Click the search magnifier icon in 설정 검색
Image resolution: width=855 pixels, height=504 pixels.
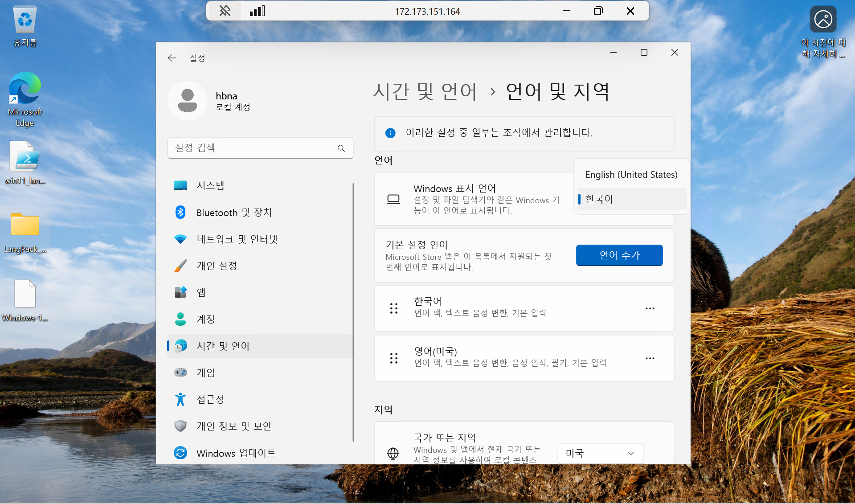pyautogui.click(x=341, y=148)
